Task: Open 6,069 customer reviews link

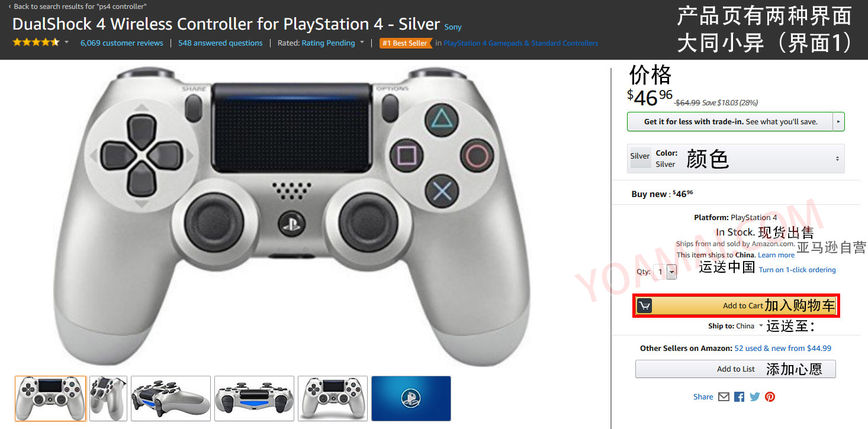Action: 121,43
